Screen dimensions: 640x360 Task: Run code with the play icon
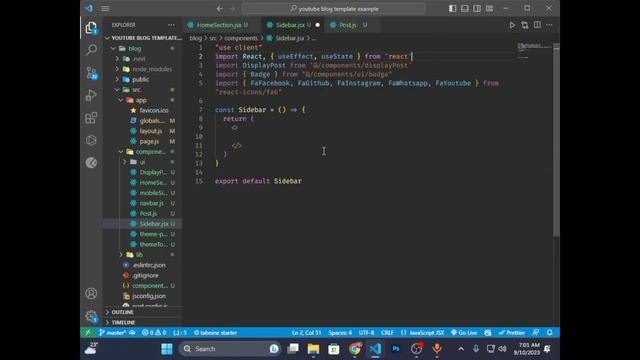[512, 25]
